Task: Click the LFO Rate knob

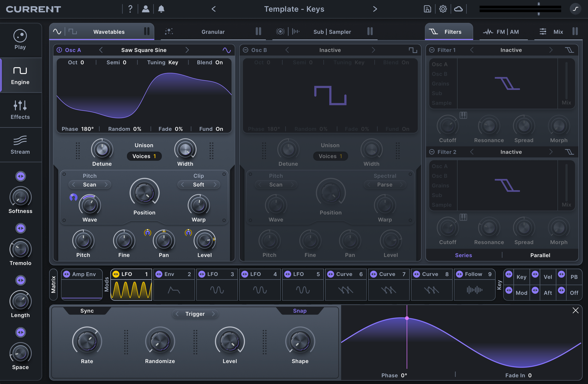Action: click(87, 341)
